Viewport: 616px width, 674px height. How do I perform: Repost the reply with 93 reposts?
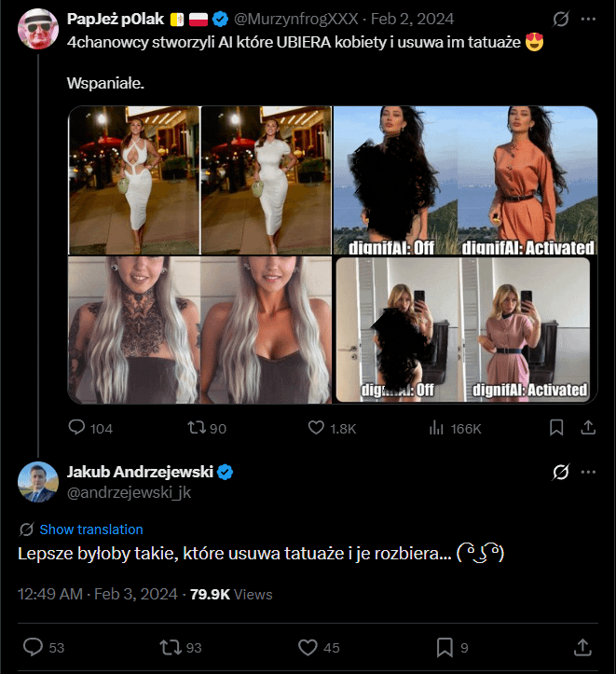169,647
